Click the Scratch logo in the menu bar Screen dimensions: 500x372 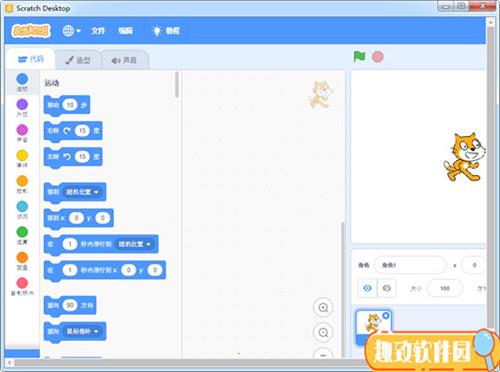(31, 31)
